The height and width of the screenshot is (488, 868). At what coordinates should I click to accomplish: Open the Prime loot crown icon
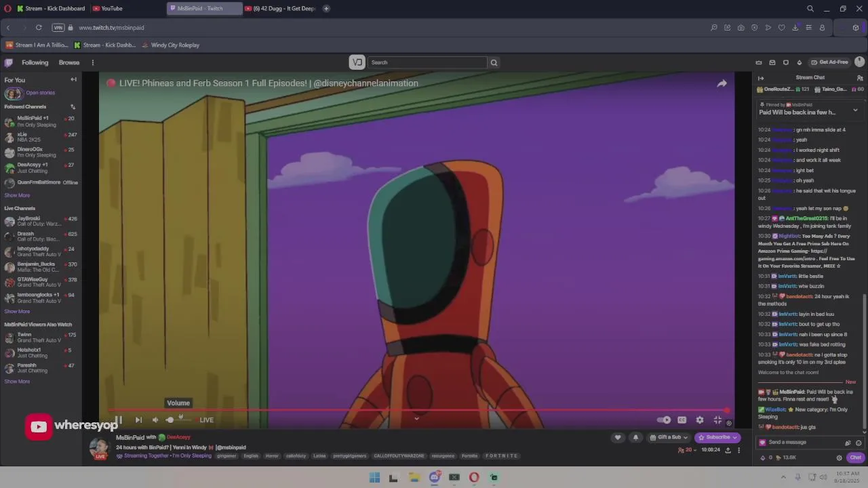pos(759,62)
